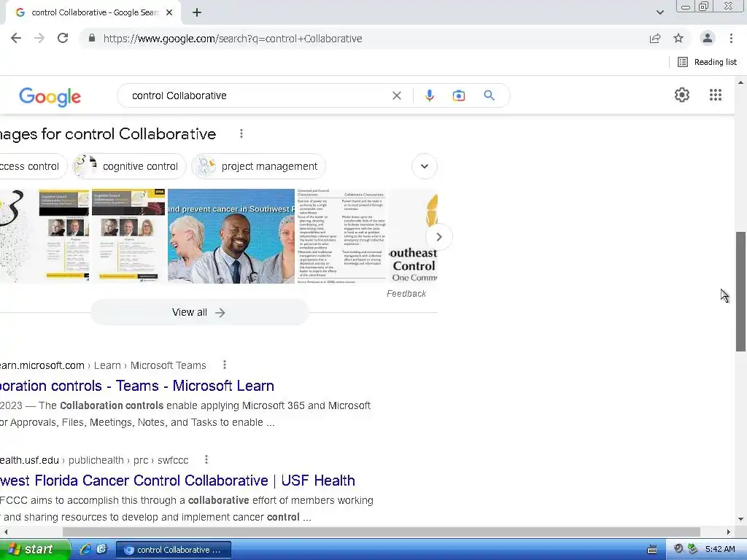Filter images by project management chip
The height and width of the screenshot is (560, 747).
point(259,166)
